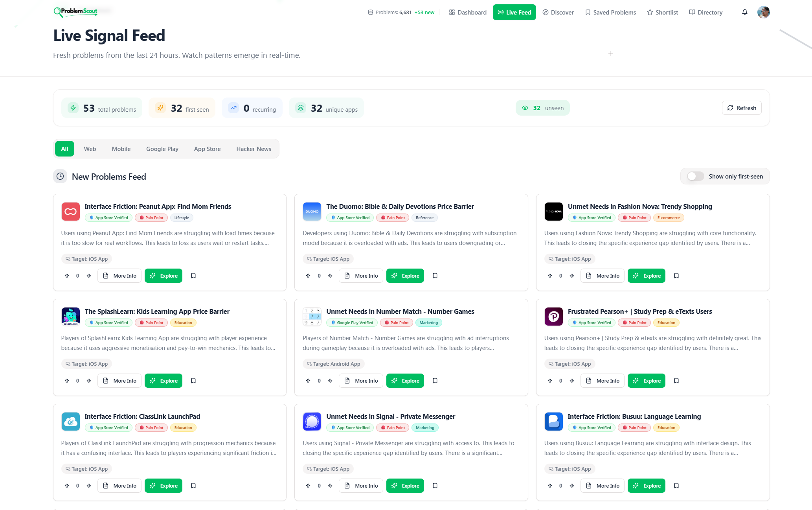Downvote the Fashion Nova problem card
The image size is (812, 510).
point(572,276)
